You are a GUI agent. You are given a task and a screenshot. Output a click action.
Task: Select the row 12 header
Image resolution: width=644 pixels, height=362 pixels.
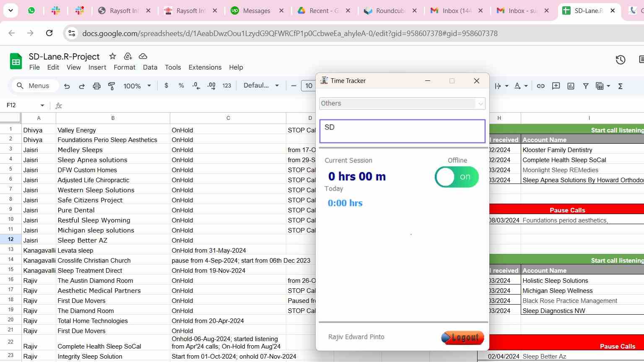10,239
